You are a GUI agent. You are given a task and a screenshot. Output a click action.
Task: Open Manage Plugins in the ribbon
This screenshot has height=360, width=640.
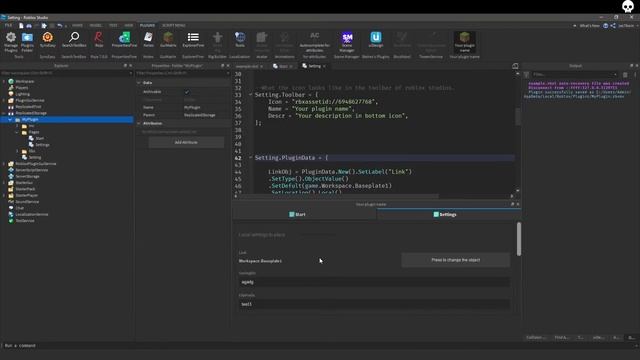point(11,42)
